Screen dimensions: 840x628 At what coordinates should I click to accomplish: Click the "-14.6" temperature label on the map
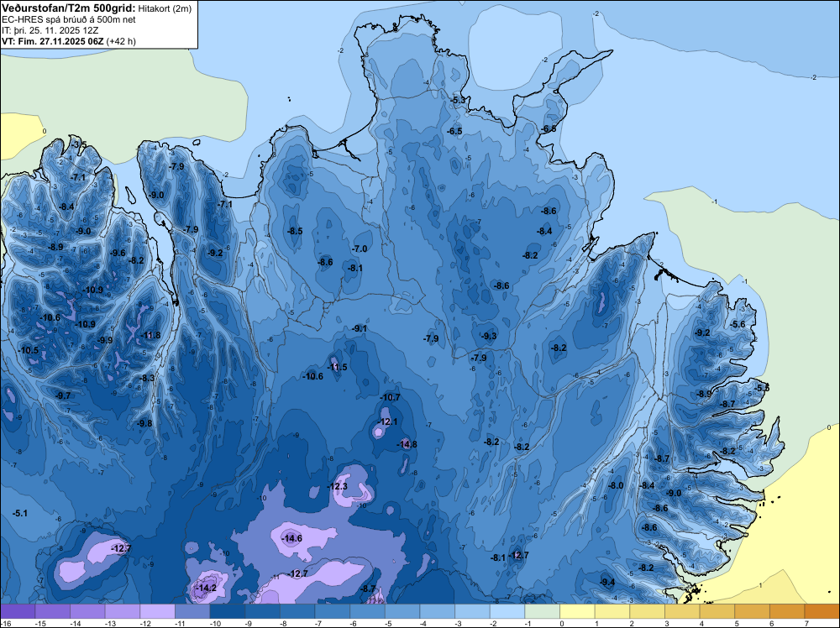click(x=292, y=538)
